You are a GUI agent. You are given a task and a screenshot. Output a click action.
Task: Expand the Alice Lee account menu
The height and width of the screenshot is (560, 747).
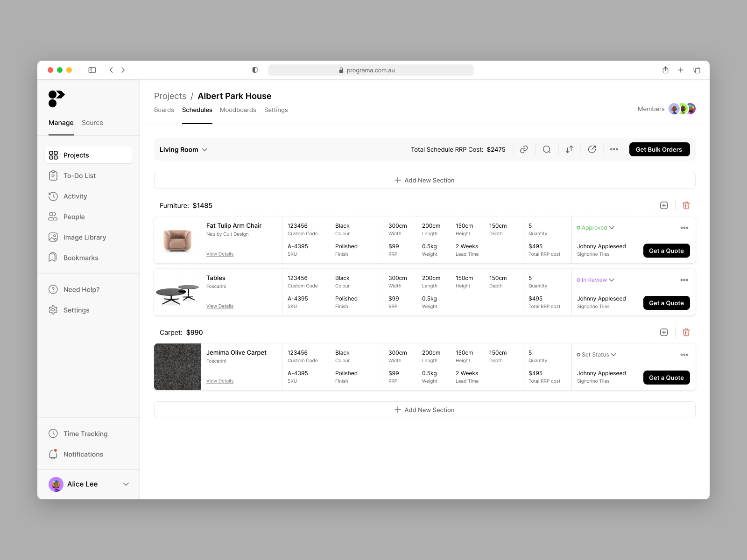click(126, 484)
